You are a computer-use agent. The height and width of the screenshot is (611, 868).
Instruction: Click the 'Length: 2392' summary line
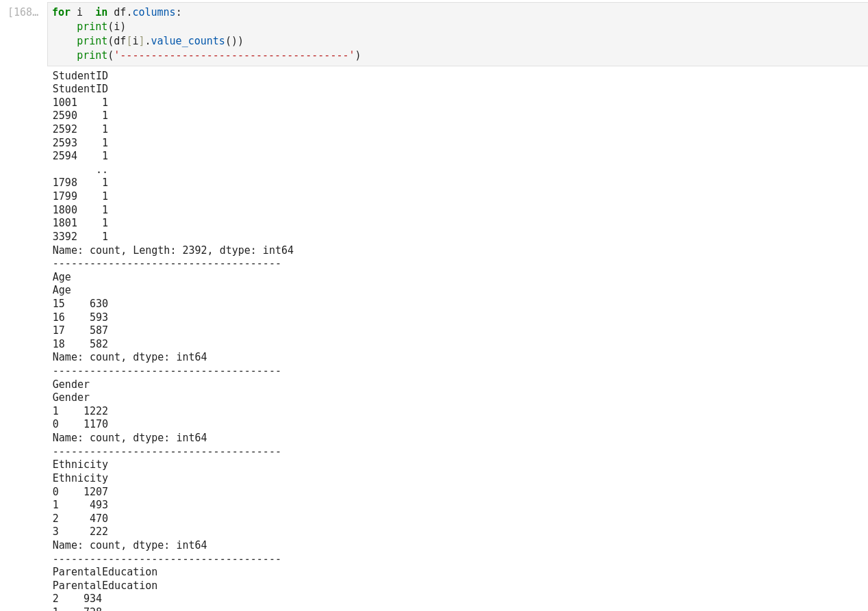tap(173, 250)
